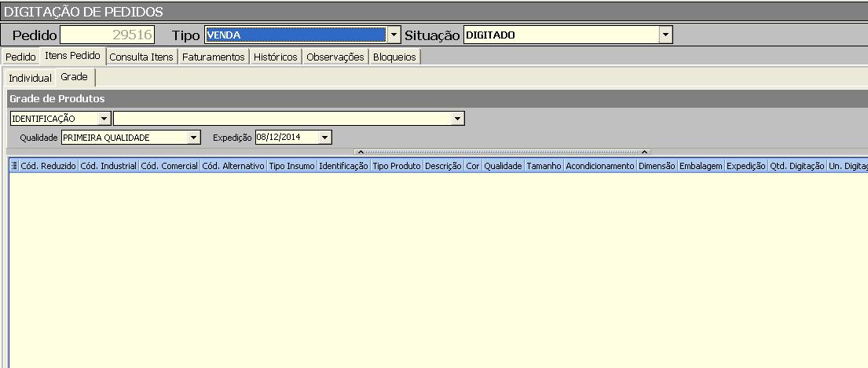Image resolution: width=868 pixels, height=368 pixels.
Task: Open the Expedição date picker dropdown
Action: point(324,138)
